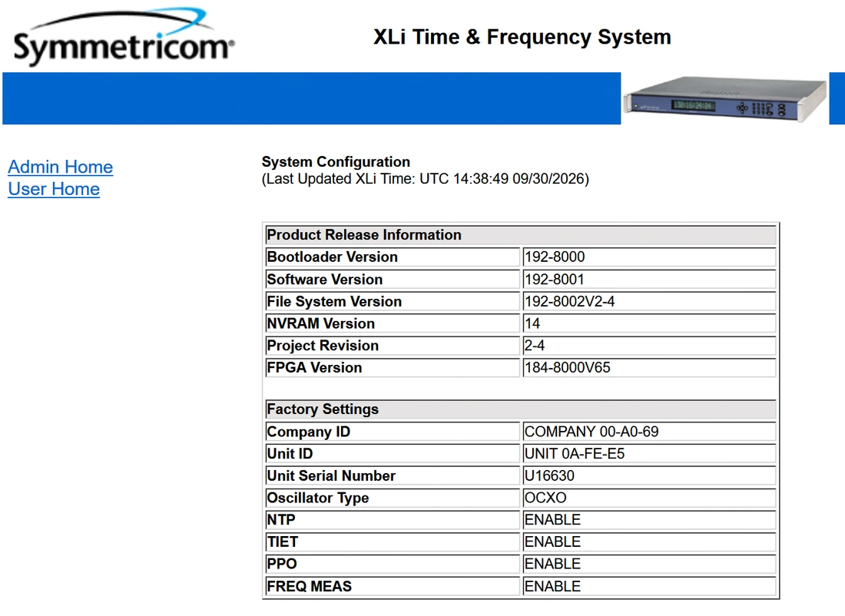Click the Unit Serial Number label
Viewport: 845px width, 616px height.
(331, 476)
